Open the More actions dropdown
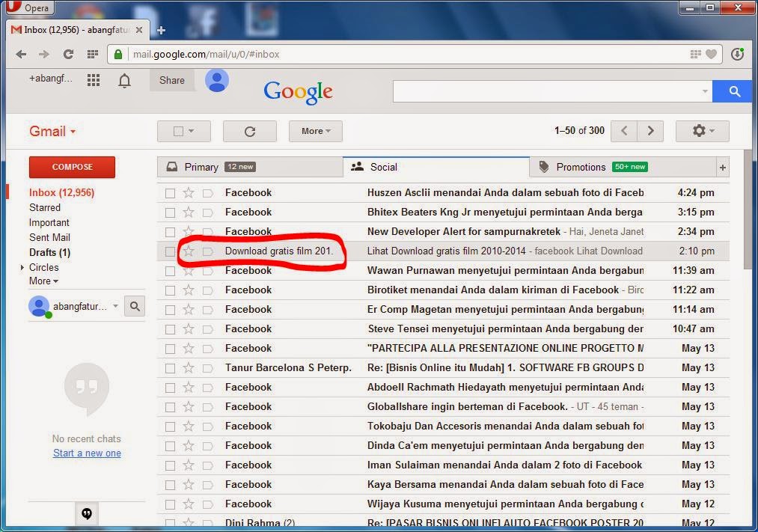The image size is (758, 532). coord(316,132)
